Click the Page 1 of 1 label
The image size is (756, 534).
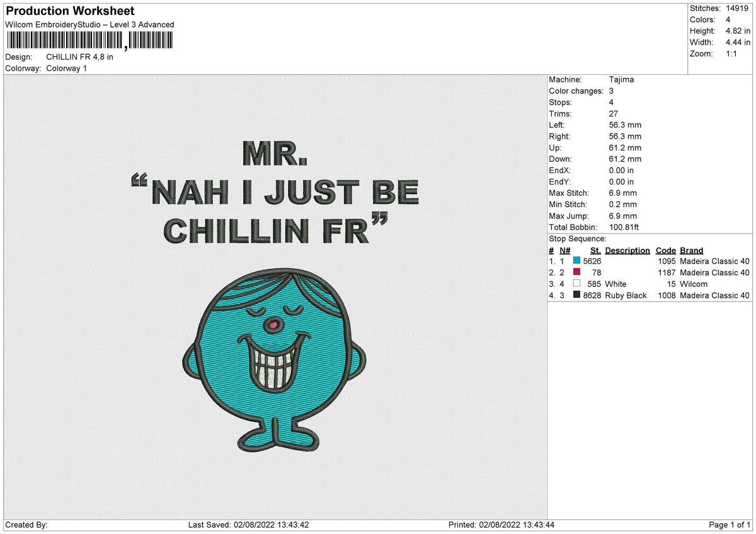(730, 525)
